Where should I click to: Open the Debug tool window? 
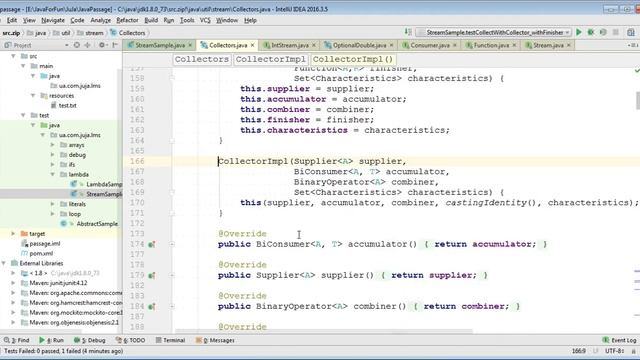[90, 340]
